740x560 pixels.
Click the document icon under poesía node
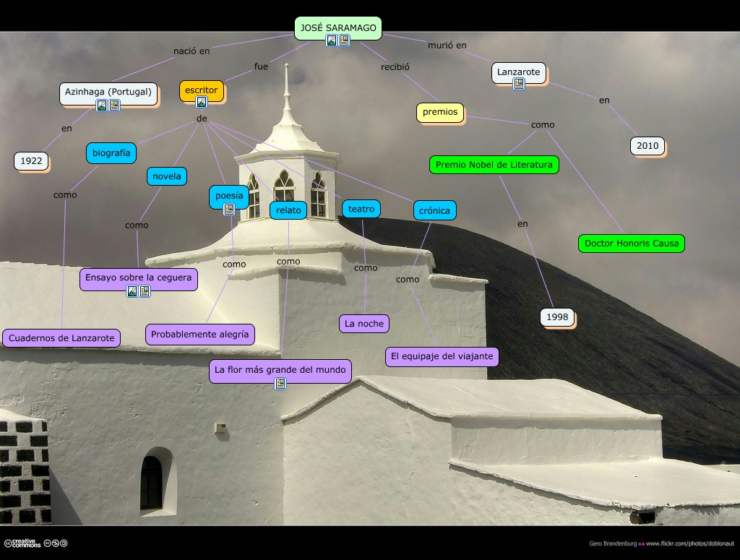click(228, 210)
